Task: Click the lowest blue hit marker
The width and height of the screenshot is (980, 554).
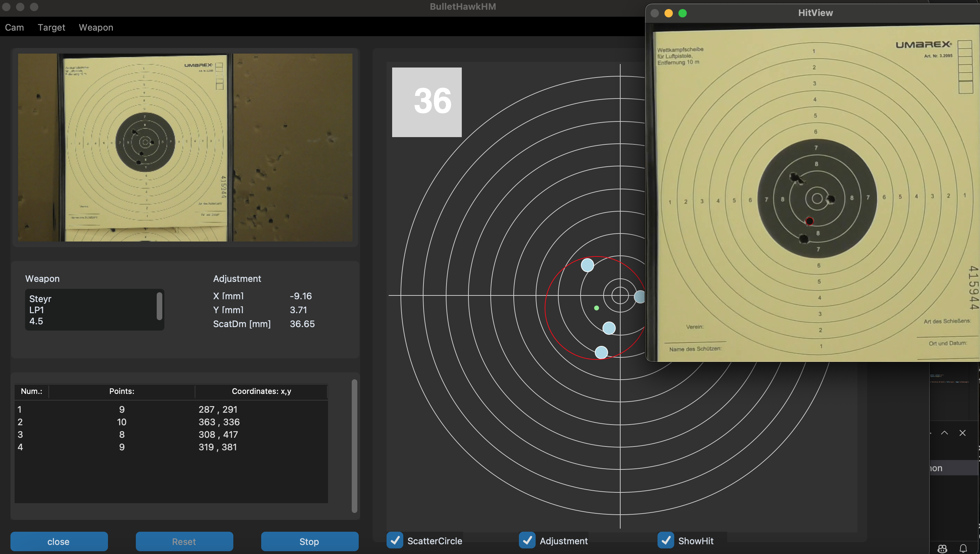Action: pos(601,352)
